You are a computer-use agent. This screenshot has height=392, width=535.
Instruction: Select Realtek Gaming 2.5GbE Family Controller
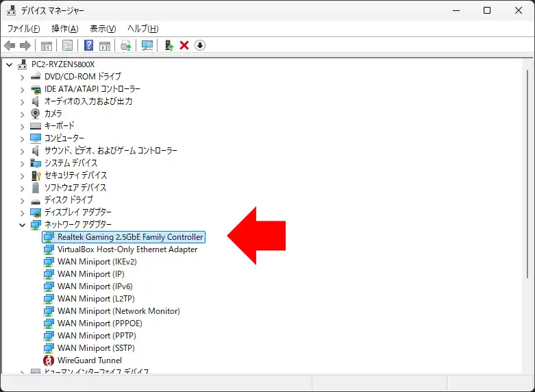130,237
